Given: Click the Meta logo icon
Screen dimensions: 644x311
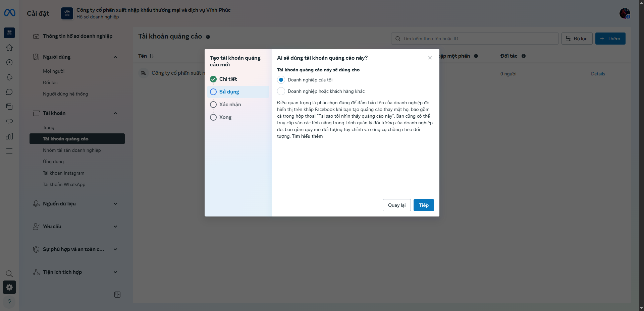Looking at the screenshot, I should [9, 13].
